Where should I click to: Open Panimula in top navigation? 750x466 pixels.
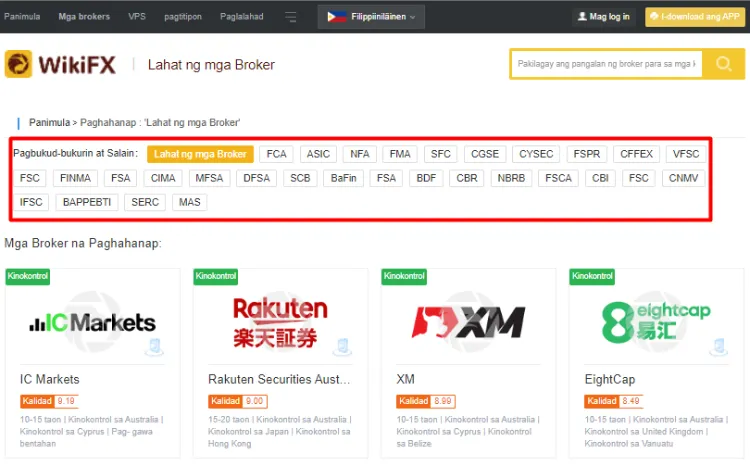click(x=22, y=17)
